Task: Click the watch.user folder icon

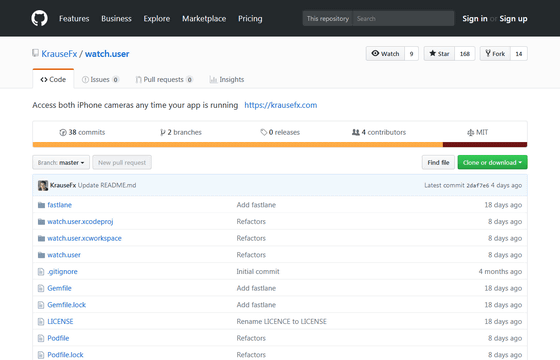Action: coord(41,255)
